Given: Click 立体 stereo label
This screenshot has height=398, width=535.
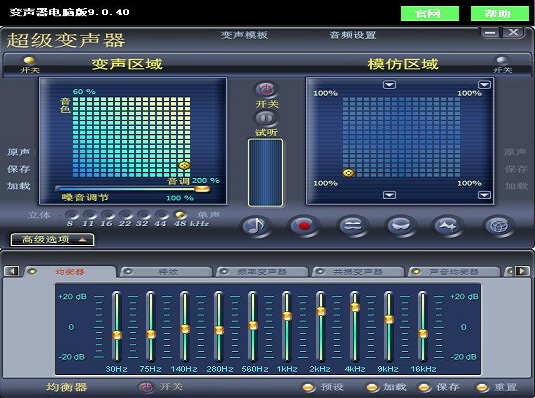Looking at the screenshot, I should pyautogui.click(x=39, y=215).
